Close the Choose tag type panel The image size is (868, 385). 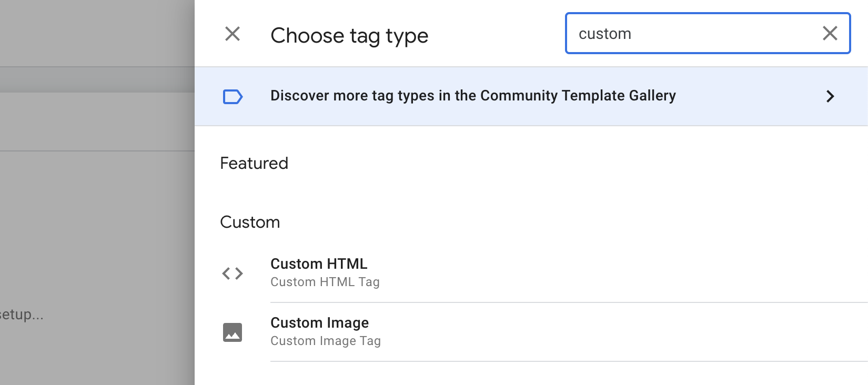point(233,34)
